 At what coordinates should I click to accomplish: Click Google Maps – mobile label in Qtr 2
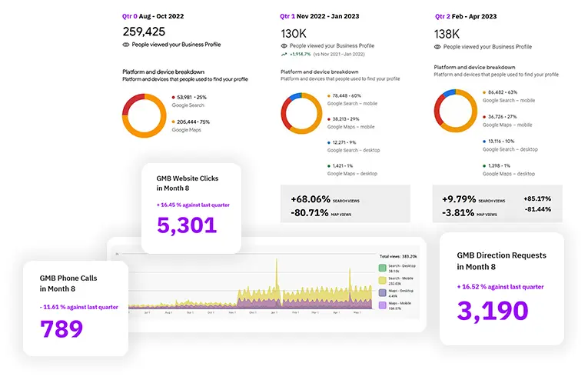tap(507, 125)
